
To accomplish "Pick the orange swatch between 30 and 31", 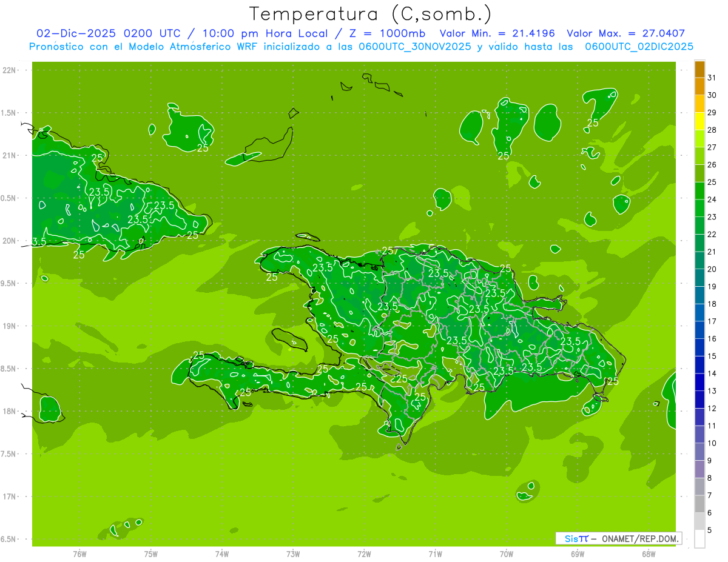I will click(x=699, y=86).
